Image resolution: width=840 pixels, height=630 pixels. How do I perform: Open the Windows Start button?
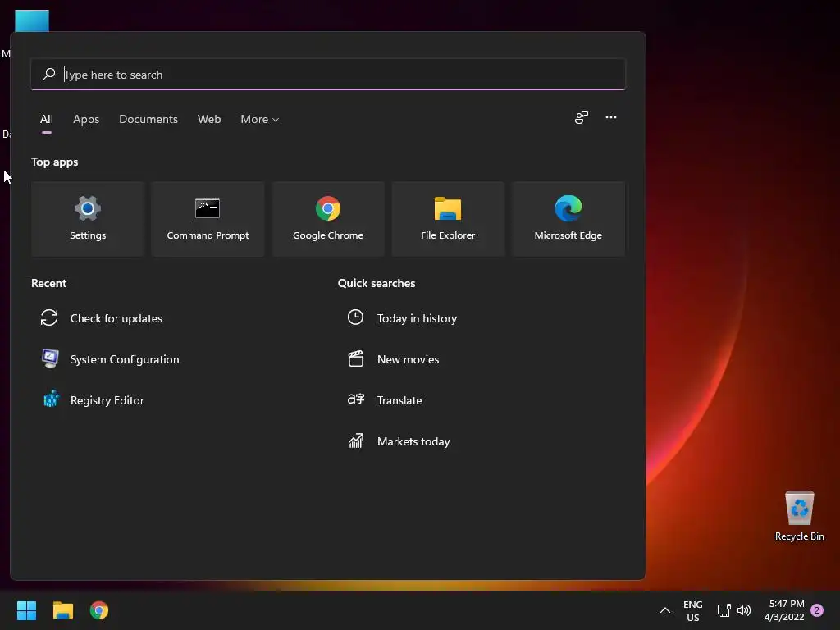[26, 610]
